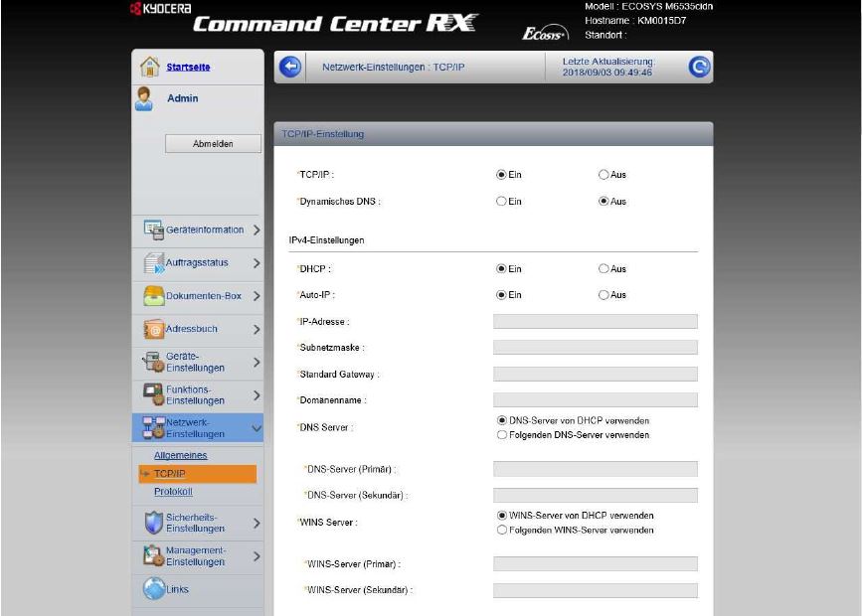Image resolution: width=862 pixels, height=616 pixels.
Task: Collapse the Netzwerk-Einstellungen section chevron
Action: (257, 428)
